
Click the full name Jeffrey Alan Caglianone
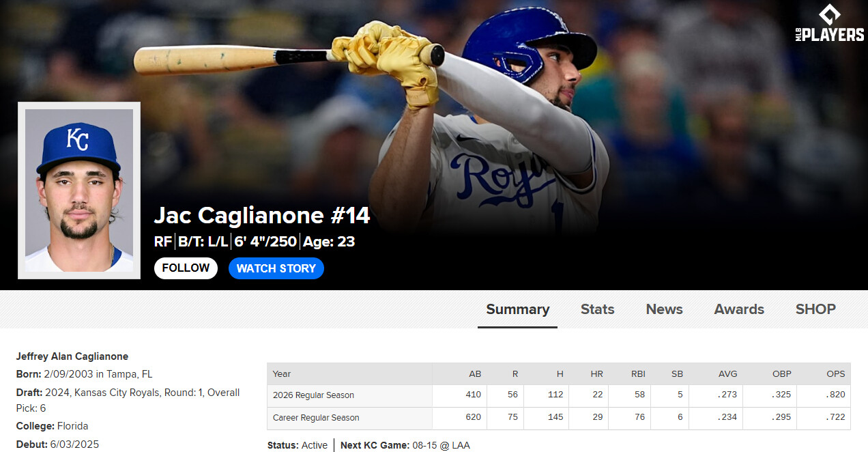pyautogui.click(x=72, y=356)
